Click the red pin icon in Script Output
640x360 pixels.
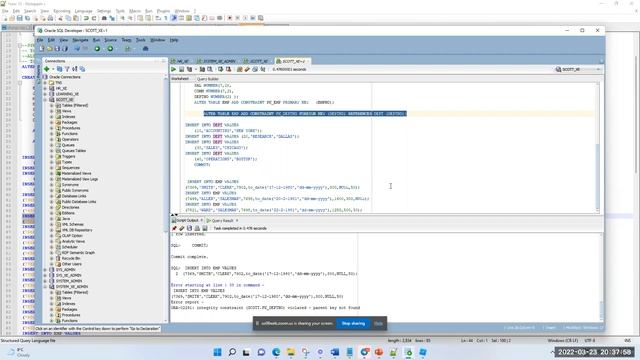point(174,228)
